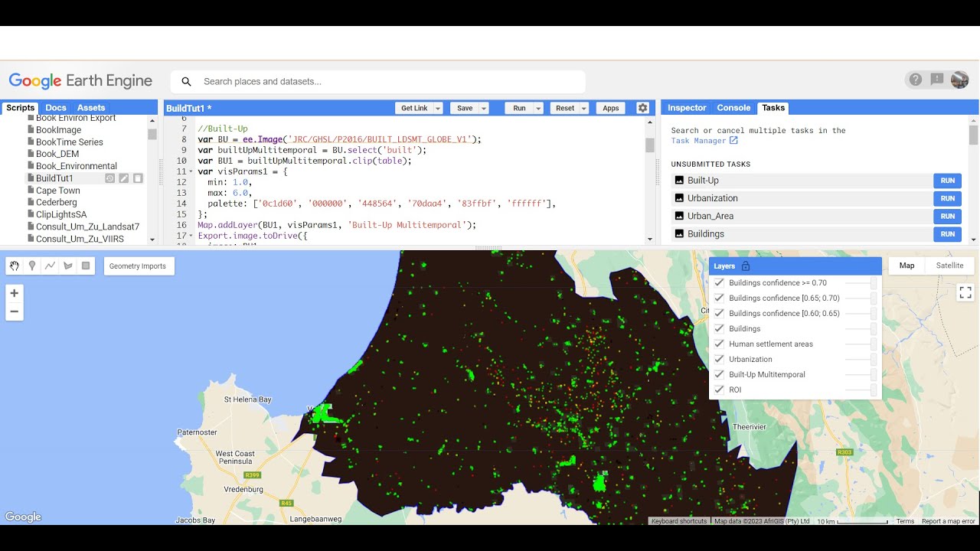Click the Urbanization task image icon
The height and width of the screenshot is (551, 980).
click(x=678, y=198)
